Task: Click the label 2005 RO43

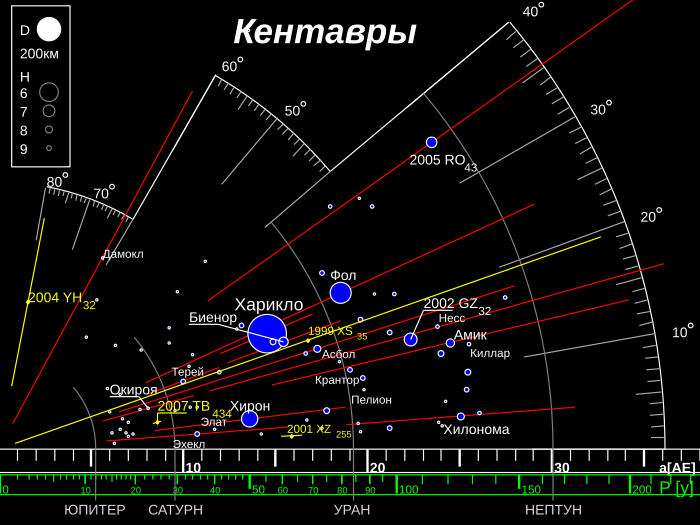Action: pyautogui.click(x=443, y=162)
